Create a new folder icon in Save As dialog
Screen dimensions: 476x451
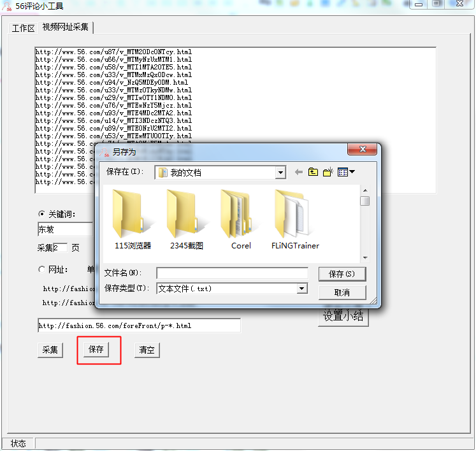pyautogui.click(x=328, y=172)
